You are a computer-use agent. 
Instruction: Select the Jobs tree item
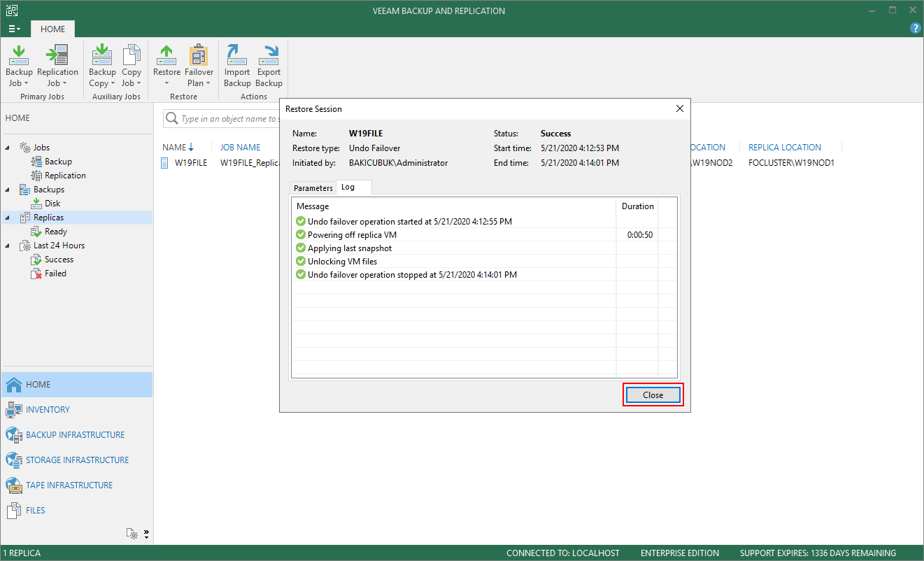coord(34,148)
